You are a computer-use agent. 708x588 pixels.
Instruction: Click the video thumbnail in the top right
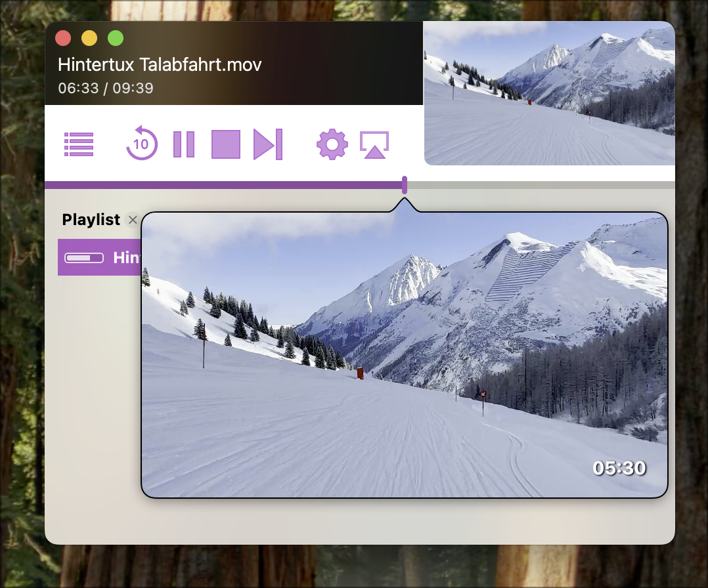[549, 93]
